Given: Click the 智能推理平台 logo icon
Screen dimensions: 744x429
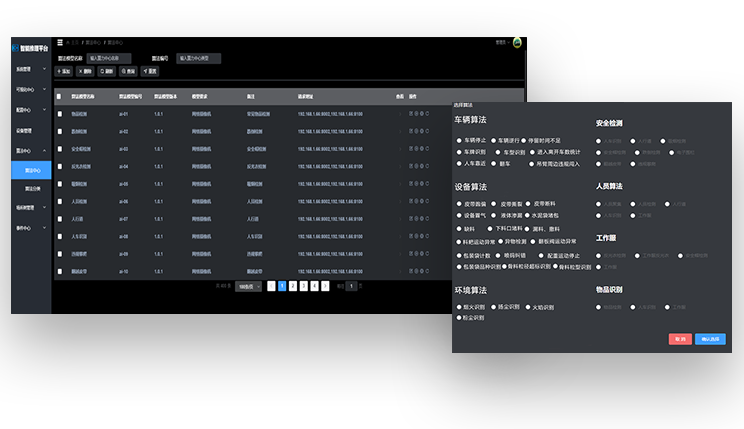Looking at the screenshot, I should (15, 46).
